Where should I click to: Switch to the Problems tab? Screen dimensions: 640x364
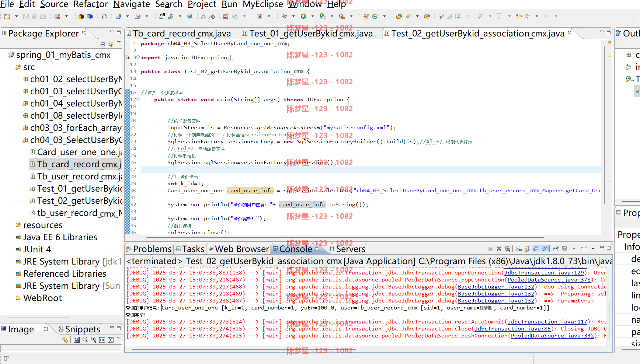pyautogui.click(x=149, y=249)
